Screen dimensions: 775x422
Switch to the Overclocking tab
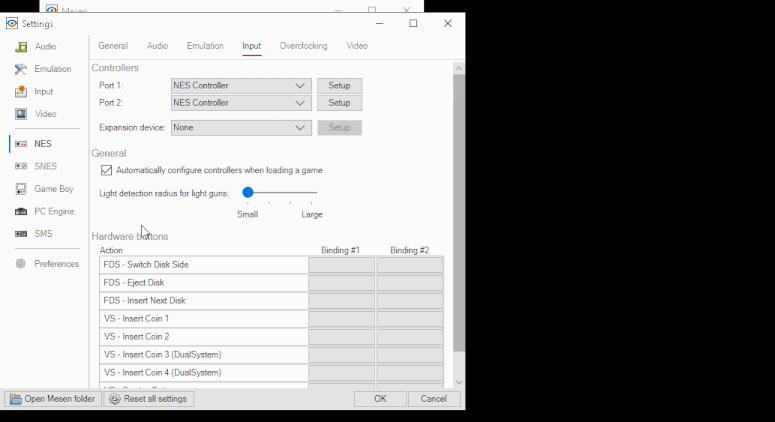coord(303,46)
